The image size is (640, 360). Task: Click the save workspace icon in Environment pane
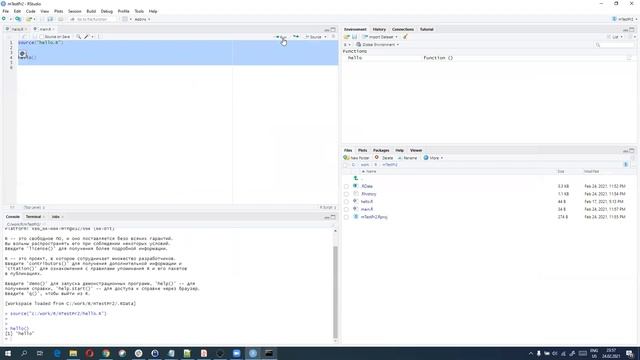354,37
